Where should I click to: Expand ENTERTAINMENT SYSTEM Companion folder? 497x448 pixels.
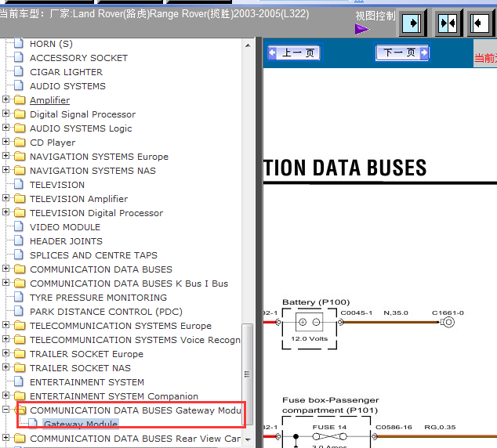click(5, 395)
